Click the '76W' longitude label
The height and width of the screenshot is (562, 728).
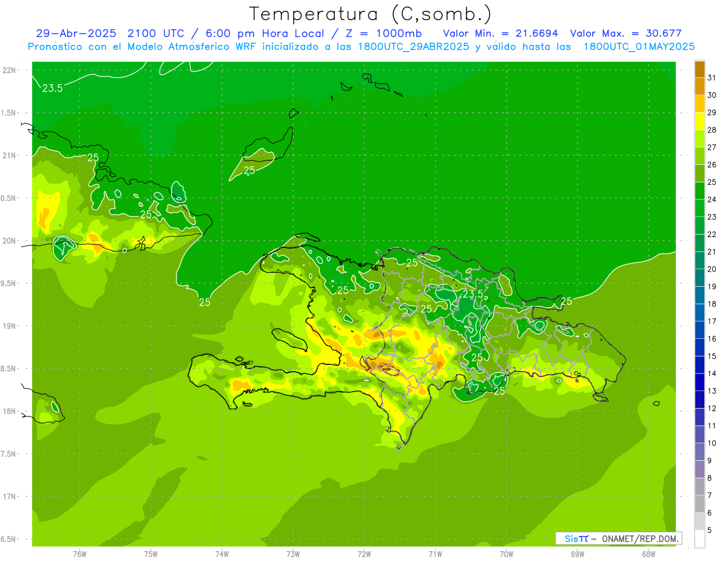pos(79,554)
